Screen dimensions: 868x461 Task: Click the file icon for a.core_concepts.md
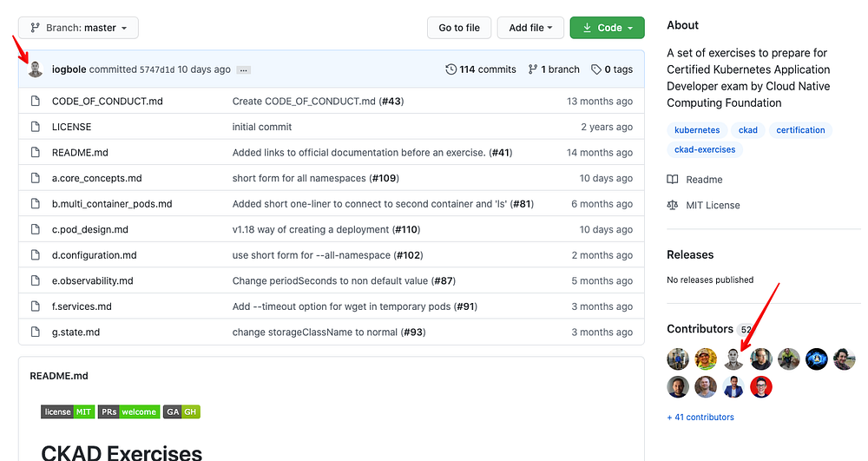coord(36,178)
